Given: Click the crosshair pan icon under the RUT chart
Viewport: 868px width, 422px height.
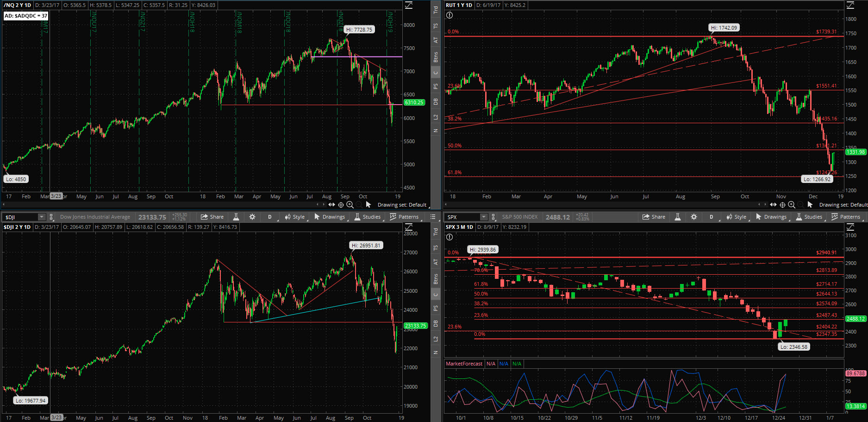Looking at the screenshot, I should click(782, 204).
